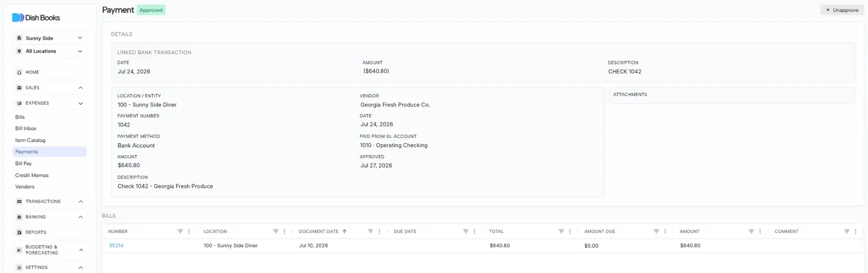The width and height of the screenshot is (868, 273).
Task: Expand the Sales section chevron
Action: pyautogui.click(x=80, y=88)
